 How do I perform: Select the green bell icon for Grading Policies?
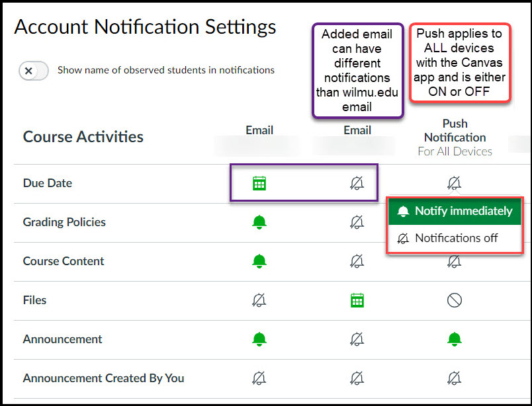coord(259,222)
